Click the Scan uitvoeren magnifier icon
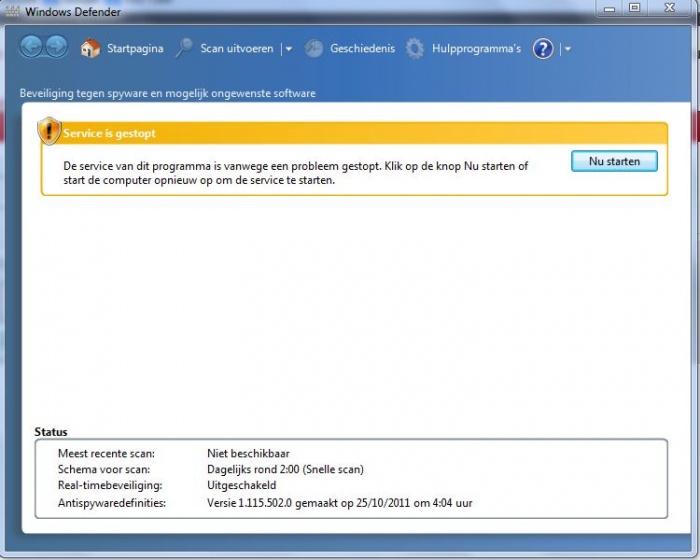Viewport: 700px width, 560px height. 184,48
